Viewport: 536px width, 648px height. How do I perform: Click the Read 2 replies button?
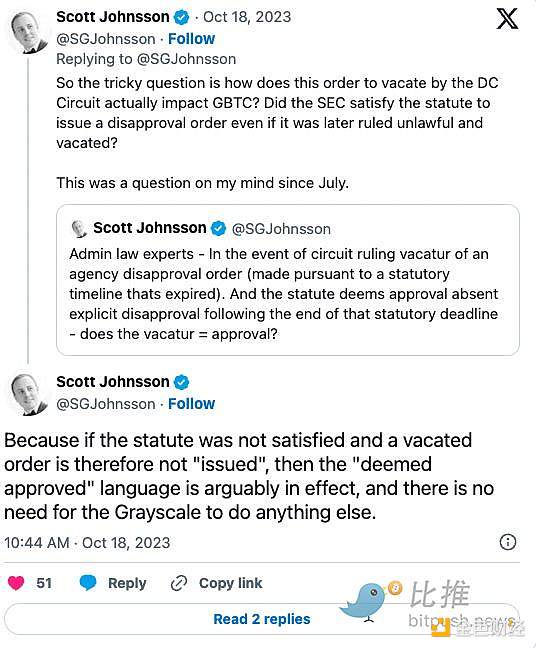(262, 619)
